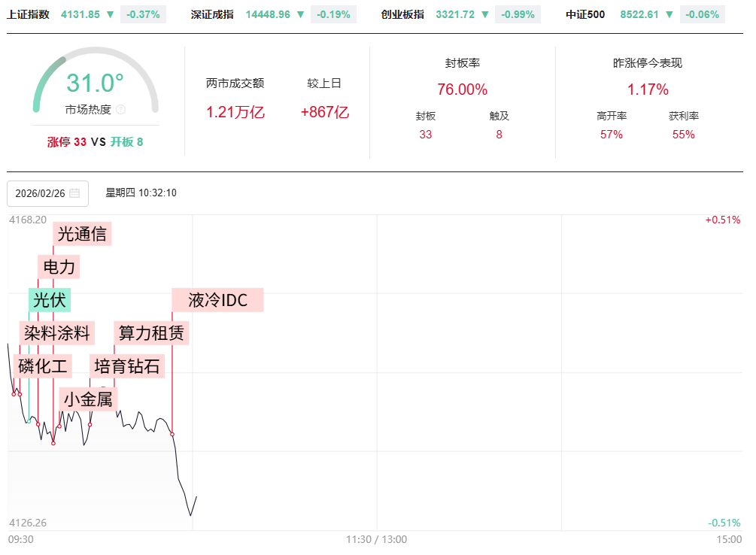Click the help icon beside 市场热度
This screenshot has width=756, height=555.
(x=121, y=110)
